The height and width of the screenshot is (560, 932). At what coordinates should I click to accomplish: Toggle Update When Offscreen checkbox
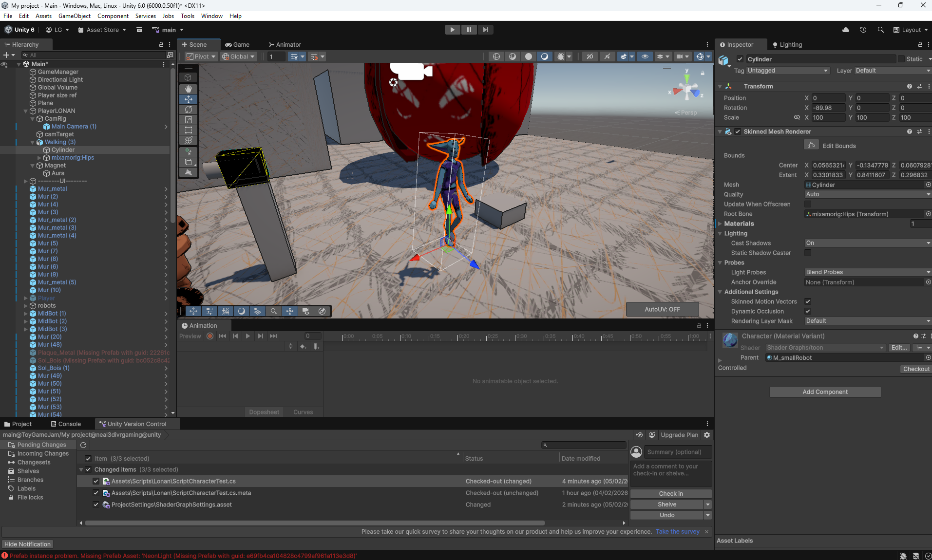pos(808,204)
